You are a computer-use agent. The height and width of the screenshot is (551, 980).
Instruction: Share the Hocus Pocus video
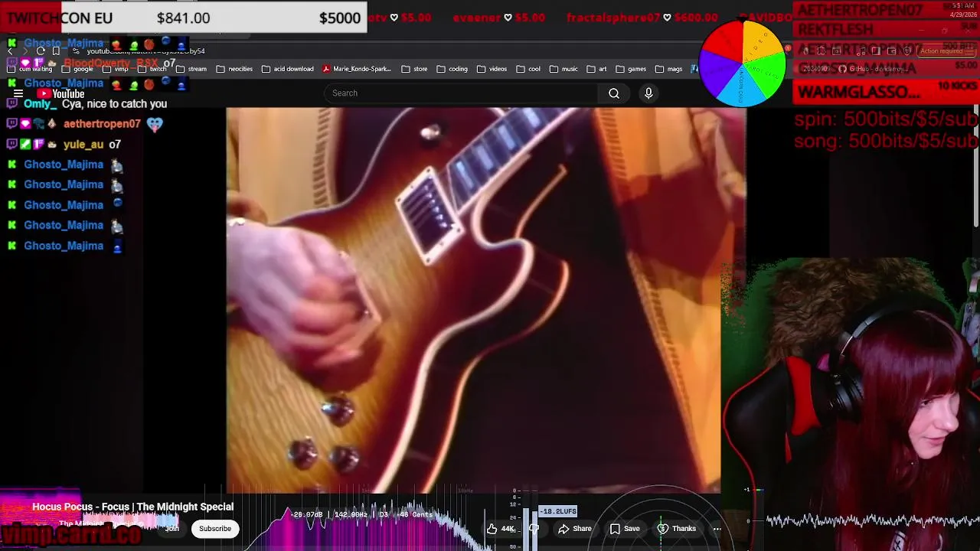coord(576,529)
